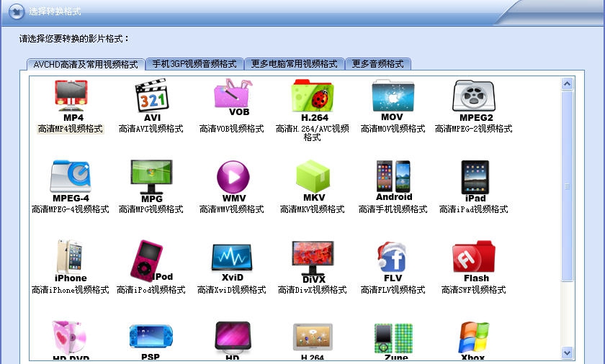Select the bottom-row H.264 tablet icon

click(313, 340)
